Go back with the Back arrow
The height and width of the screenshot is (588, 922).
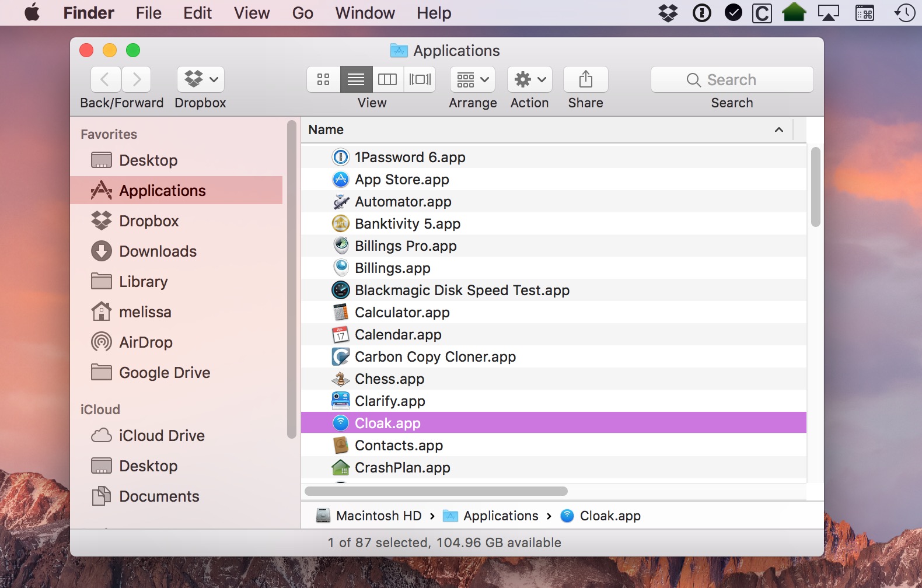coord(106,79)
